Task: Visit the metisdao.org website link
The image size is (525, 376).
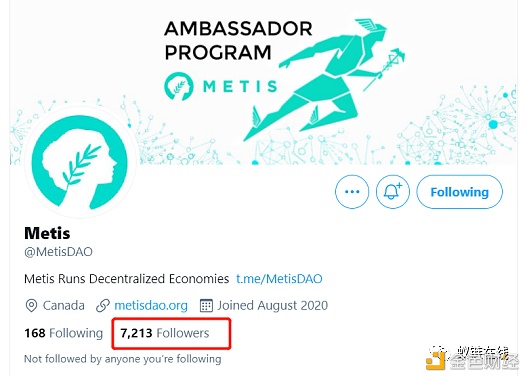Action: tap(151, 305)
